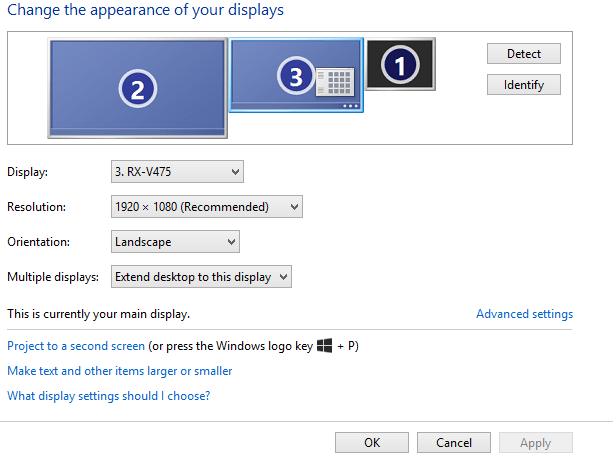Open the Multiple displays dropdown
Viewport: 613px width, 459px height.
tap(201, 277)
